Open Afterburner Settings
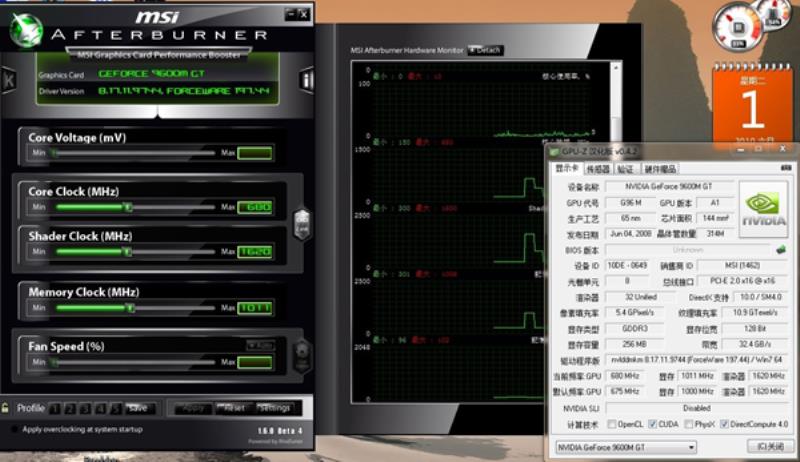Image resolution: width=800 pixels, height=462 pixels. tap(274, 408)
